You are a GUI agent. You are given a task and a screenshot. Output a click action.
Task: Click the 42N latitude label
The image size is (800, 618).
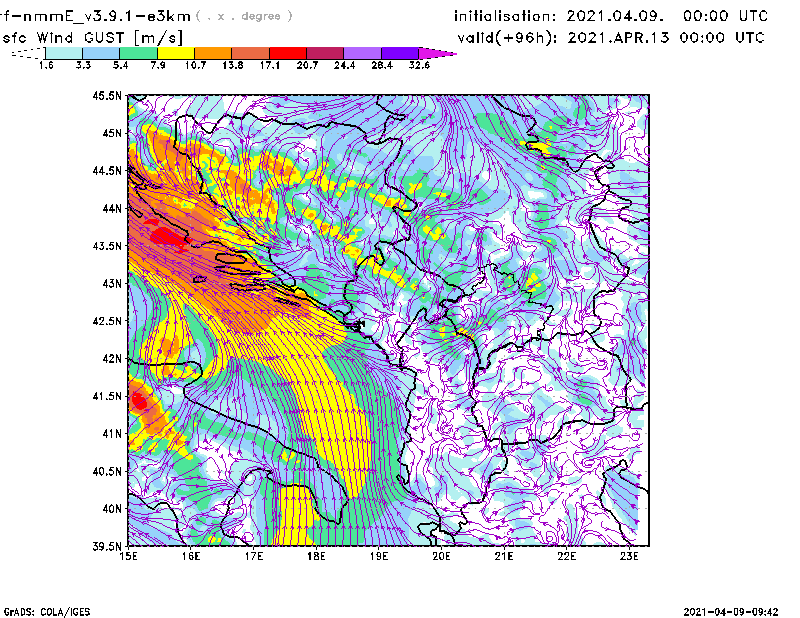point(112,359)
